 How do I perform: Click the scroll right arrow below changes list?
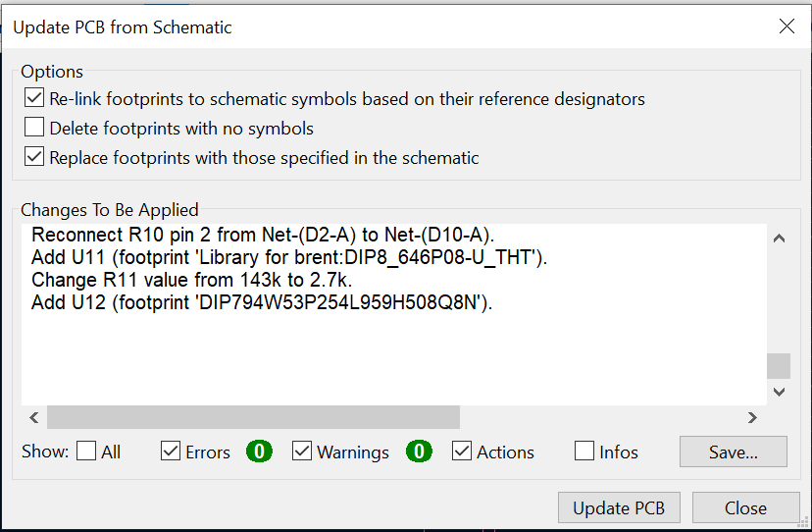(x=753, y=417)
